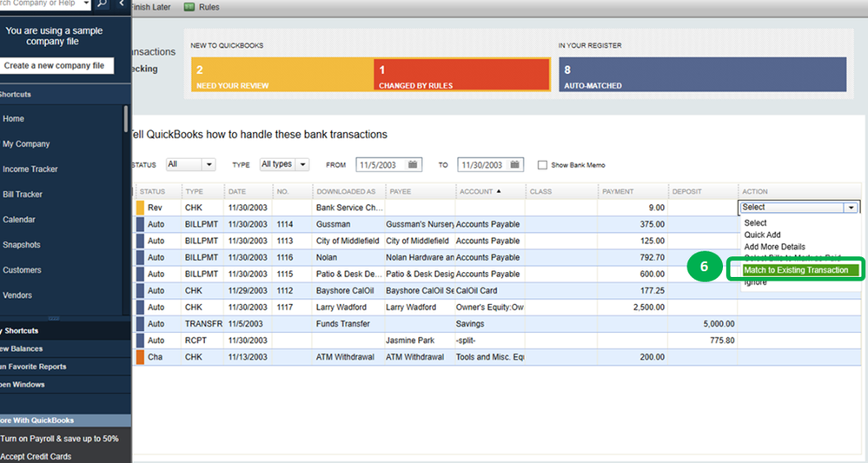Open Bill Tracker in the sidebar

coord(22,195)
